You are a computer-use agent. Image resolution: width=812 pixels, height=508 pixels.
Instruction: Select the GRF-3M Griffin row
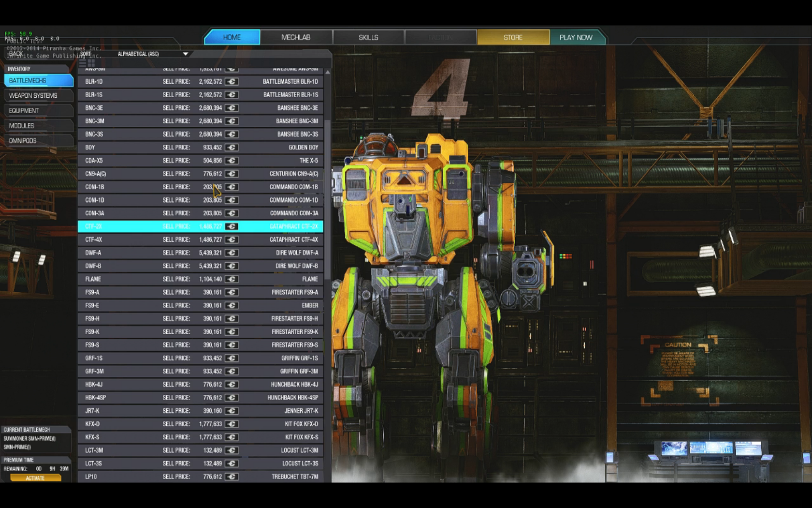coord(201,372)
